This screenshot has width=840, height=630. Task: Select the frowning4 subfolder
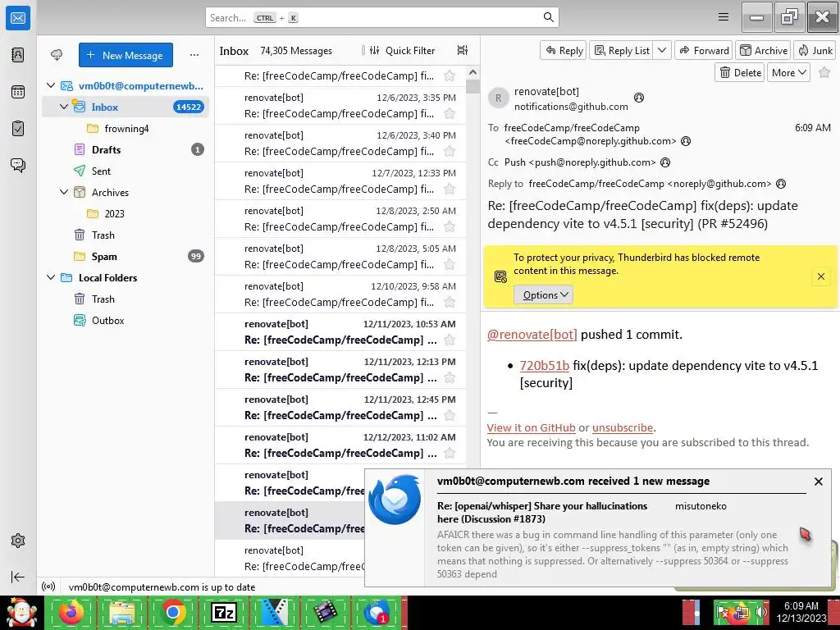pyautogui.click(x=126, y=128)
